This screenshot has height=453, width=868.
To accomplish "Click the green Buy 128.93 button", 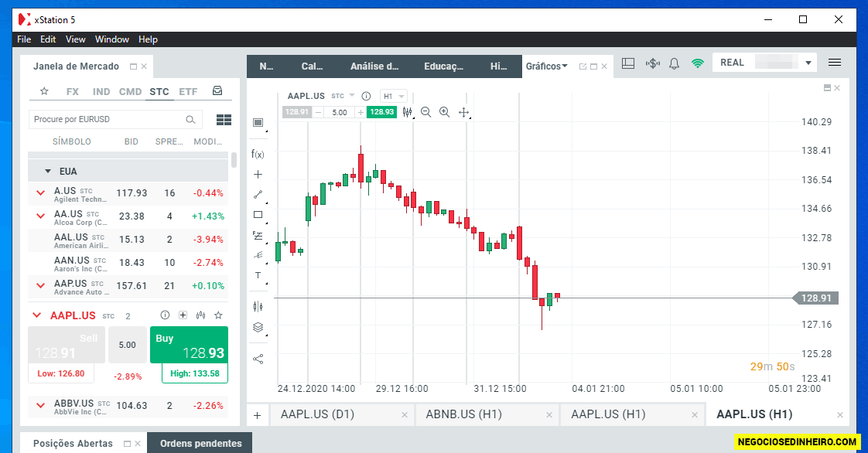I will click(x=189, y=345).
